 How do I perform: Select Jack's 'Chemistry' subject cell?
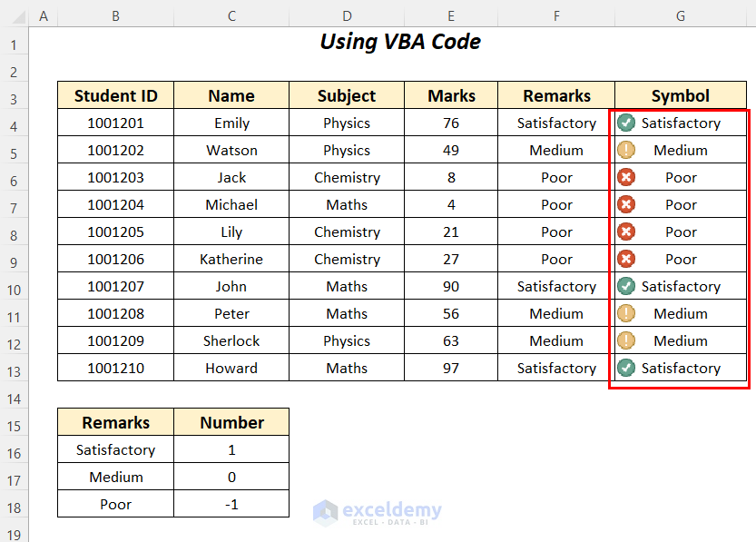click(347, 177)
